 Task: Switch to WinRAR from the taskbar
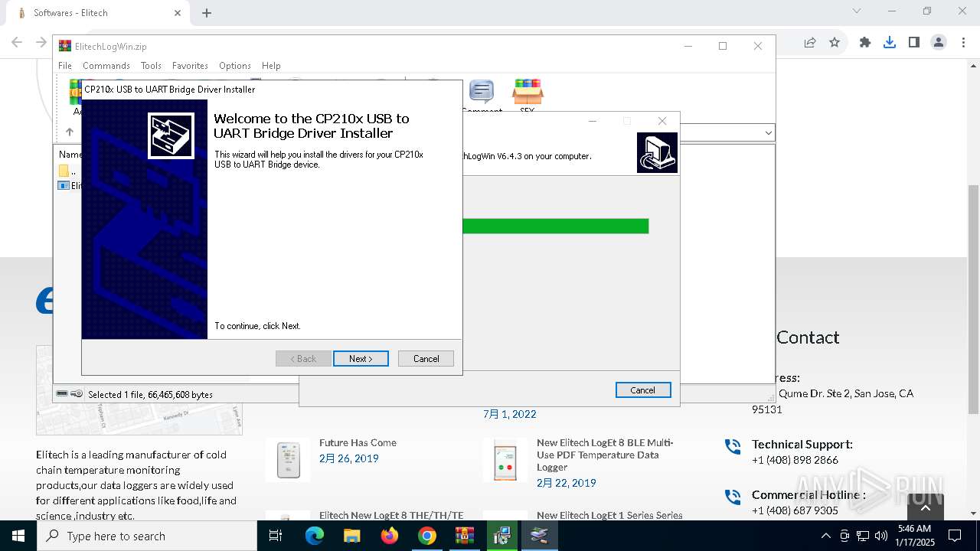click(x=465, y=536)
